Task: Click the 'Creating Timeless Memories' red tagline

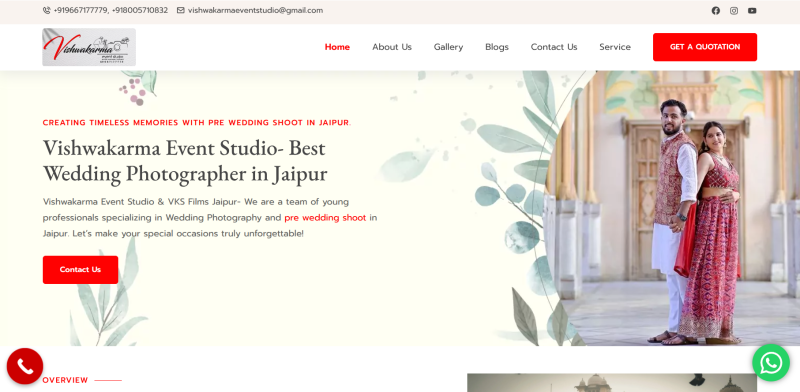Action: click(197, 122)
